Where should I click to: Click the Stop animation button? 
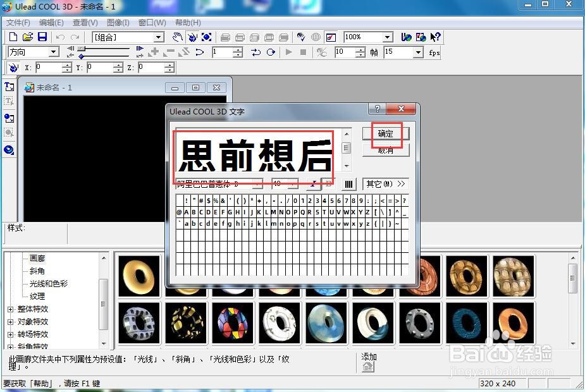tap(304, 52)
